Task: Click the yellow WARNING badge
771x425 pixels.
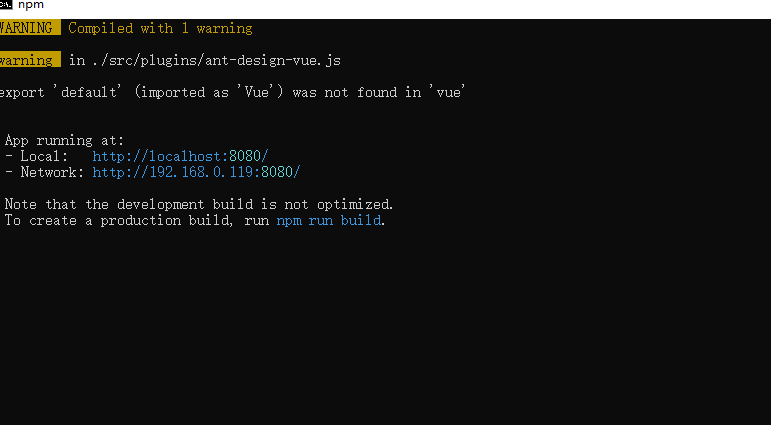Action: coord(30,28)
